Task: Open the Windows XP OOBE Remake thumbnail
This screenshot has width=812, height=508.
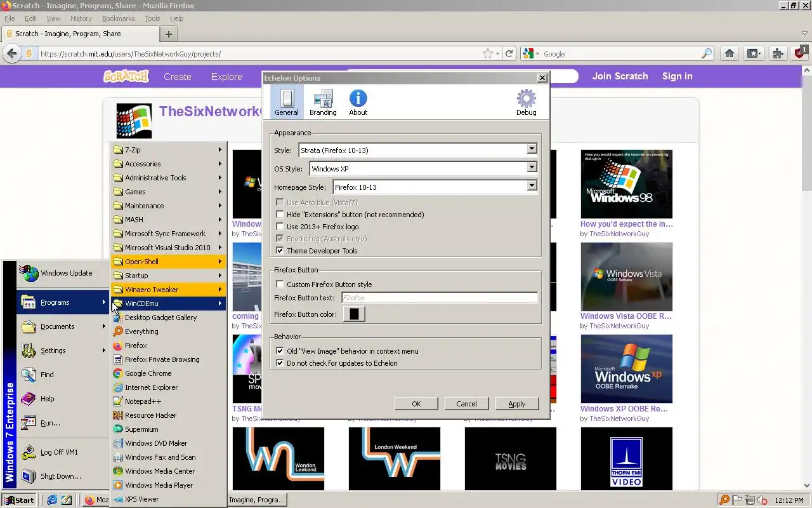Action: pyautogui.click(x=626, y=369)
